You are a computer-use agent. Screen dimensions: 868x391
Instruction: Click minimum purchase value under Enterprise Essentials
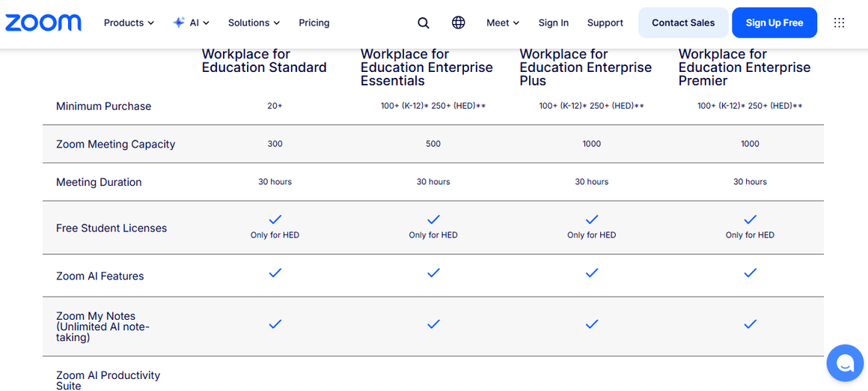tap(433, 106)
